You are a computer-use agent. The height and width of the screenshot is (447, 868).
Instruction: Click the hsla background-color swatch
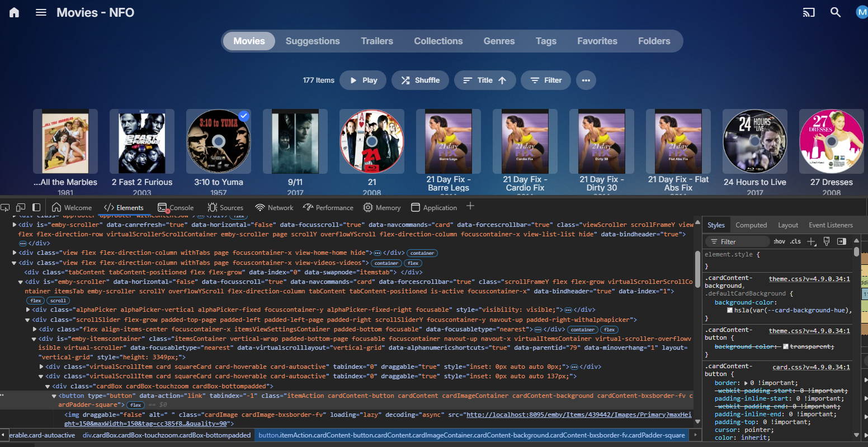click(x=730, y=310)
